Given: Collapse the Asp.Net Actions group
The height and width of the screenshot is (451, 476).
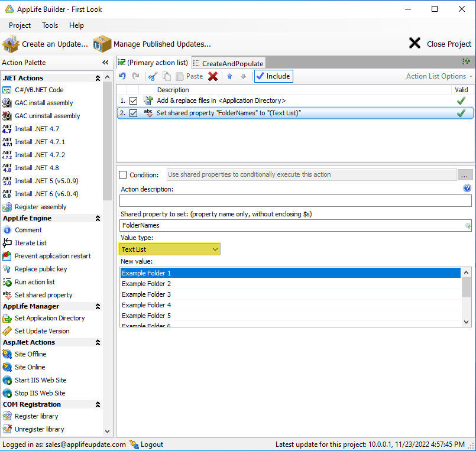Looking at the screenshot, I should point(98,342).
